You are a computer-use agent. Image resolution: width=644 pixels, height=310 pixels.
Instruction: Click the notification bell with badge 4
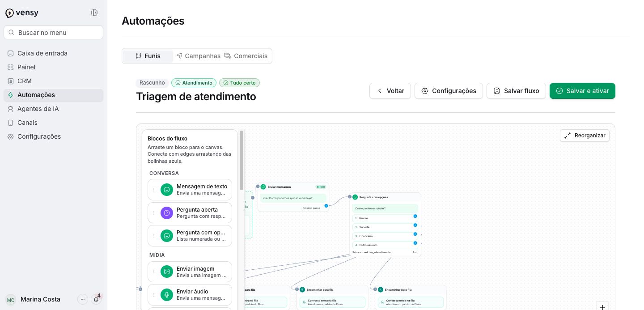96,299
